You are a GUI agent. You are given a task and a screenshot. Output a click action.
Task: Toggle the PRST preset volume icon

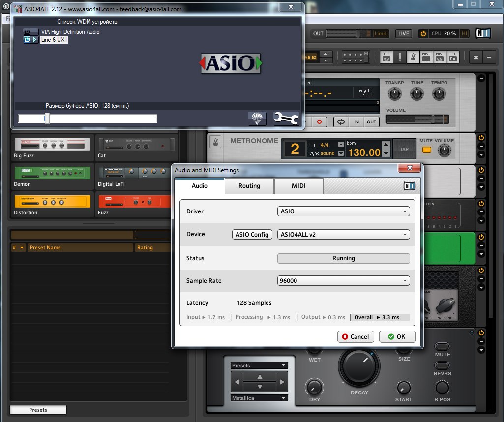426,57
